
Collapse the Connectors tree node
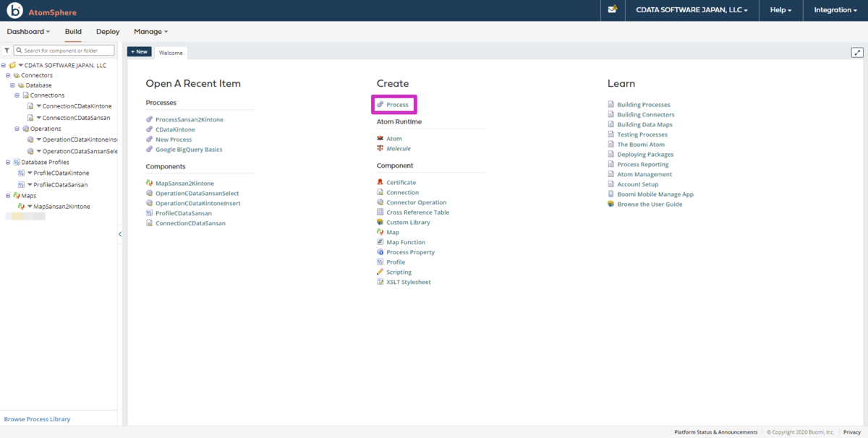coord(7,75)
